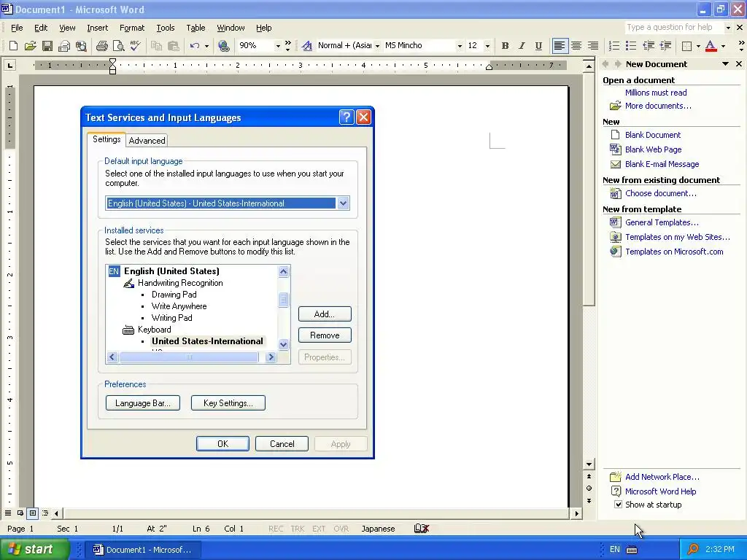The width and height of the screenshot is (747, 560).
Task: Expand the Default input language combo box
Action: 343,203
